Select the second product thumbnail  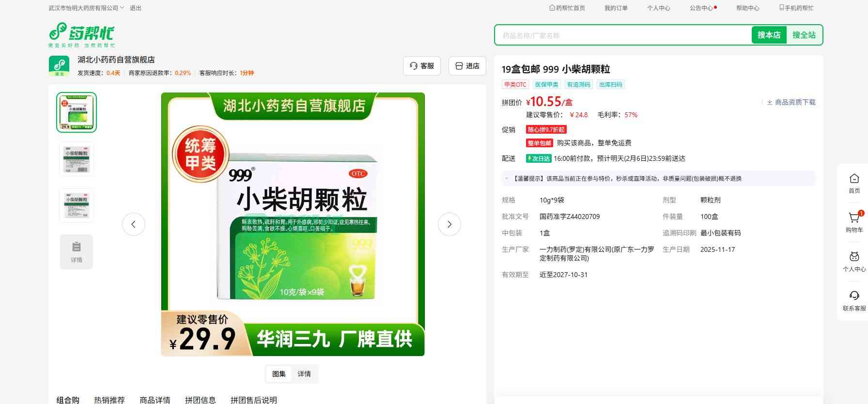point(77,159)
